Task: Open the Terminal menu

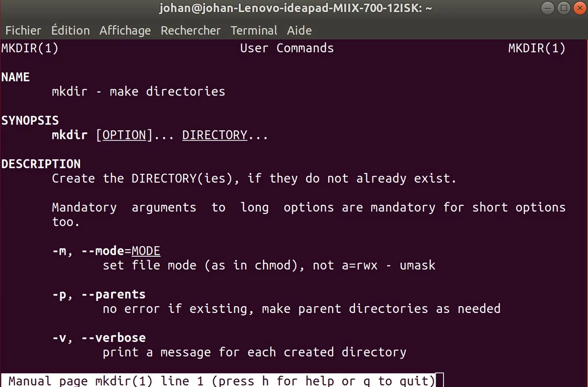Action: click(x=254, y=30)
